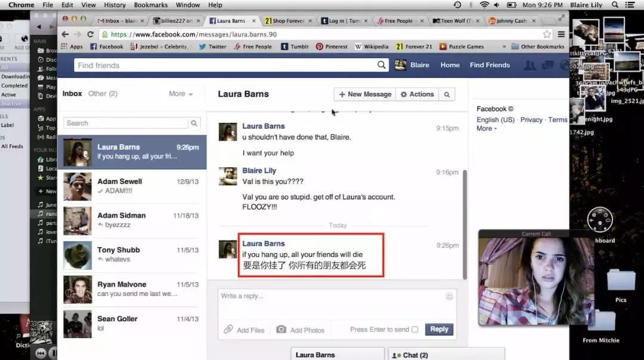The height and width of the screenshot is (360, 644).
Task: Open Adam Sidman conversation
Action: [132, 221]
